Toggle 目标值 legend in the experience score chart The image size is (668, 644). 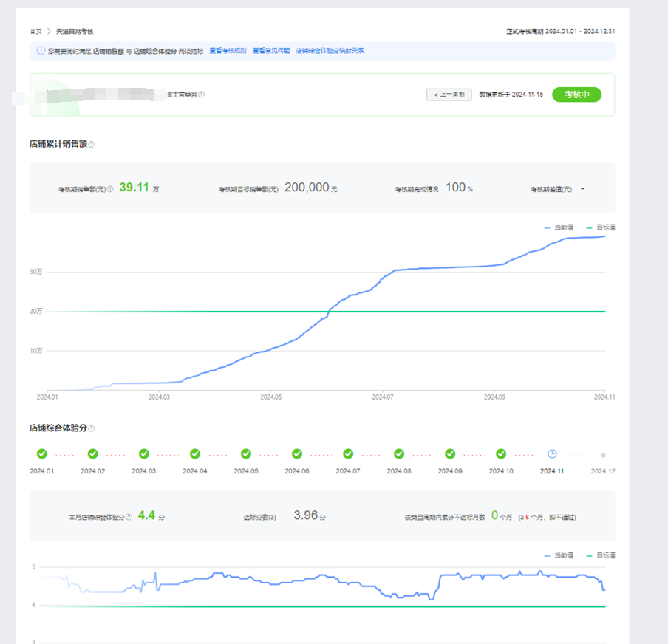(x=600, y=555)
